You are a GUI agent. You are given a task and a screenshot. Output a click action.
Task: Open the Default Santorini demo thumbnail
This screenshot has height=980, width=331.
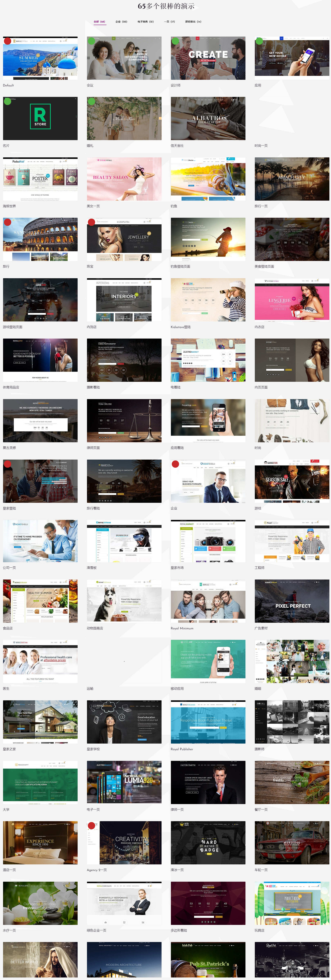click(40, 58)
